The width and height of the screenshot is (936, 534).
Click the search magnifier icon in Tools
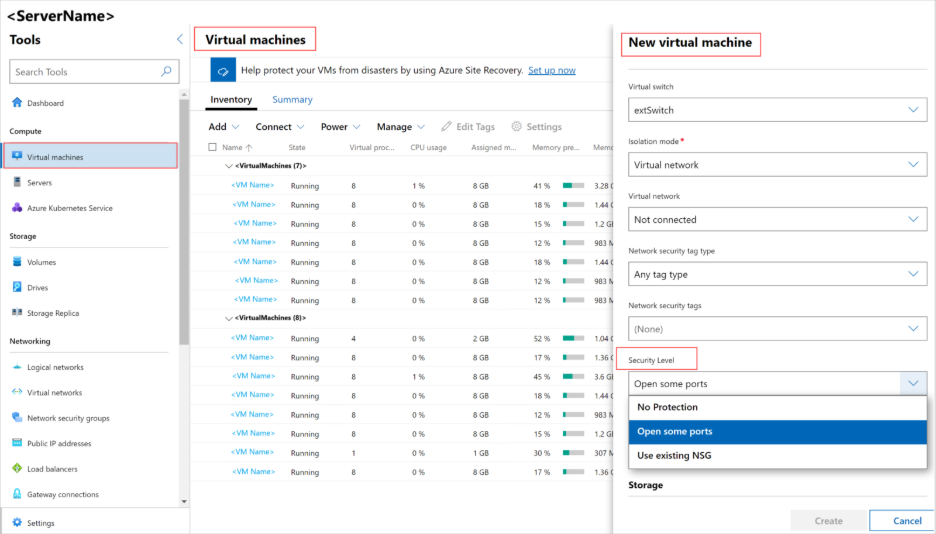(167, 72)
